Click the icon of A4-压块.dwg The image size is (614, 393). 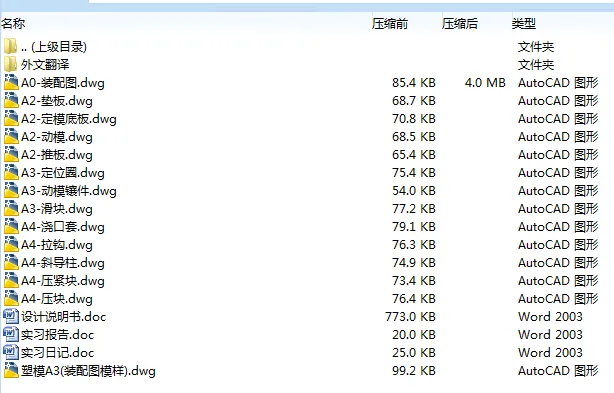11,299
